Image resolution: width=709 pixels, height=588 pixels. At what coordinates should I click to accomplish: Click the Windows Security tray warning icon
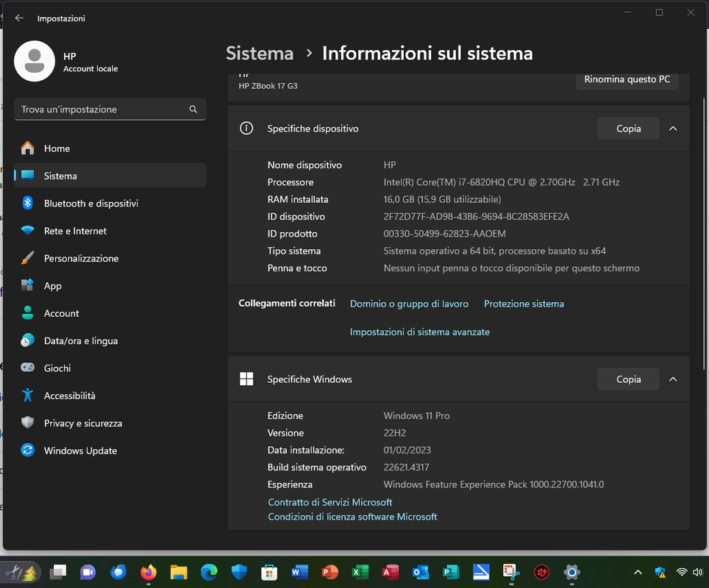(660, 573)
